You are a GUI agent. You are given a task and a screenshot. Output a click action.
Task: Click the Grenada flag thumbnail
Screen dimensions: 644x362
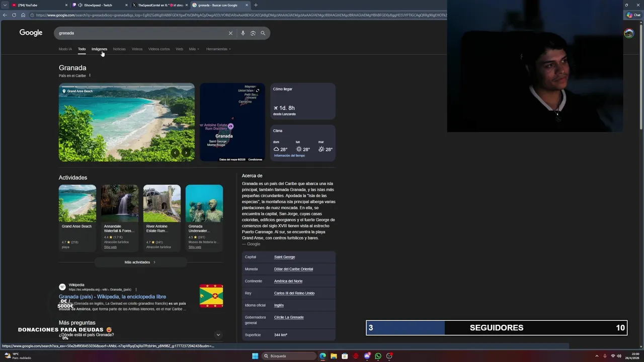coord(211,296)
